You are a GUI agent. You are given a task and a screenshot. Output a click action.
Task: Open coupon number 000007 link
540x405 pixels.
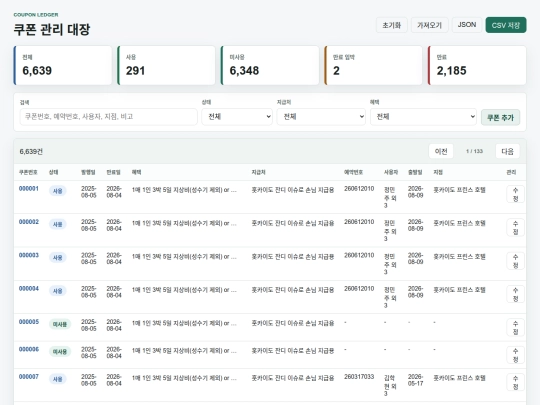tap(29, 377)
